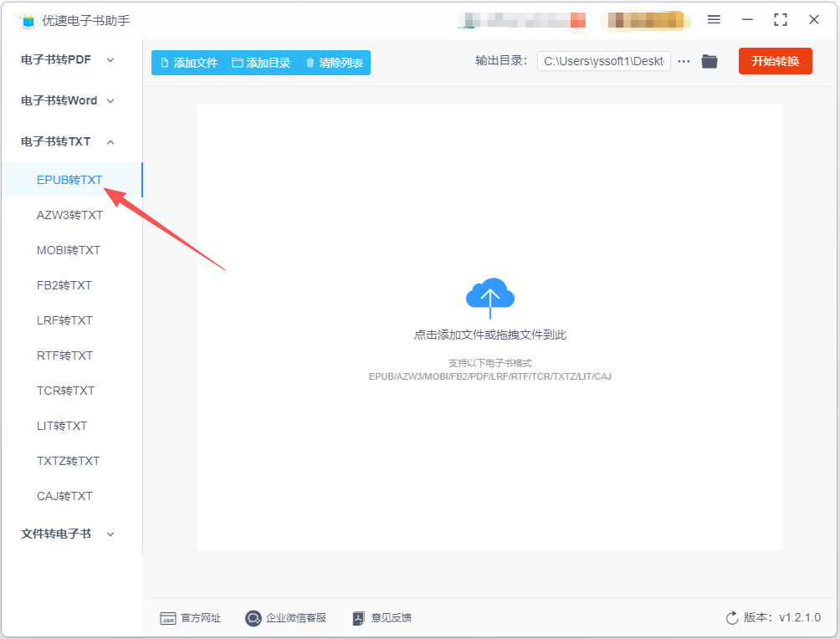This screenshot has height=639, width=840.
Task: Select RTF转TXT in sidebar
Action: point(64,355)
